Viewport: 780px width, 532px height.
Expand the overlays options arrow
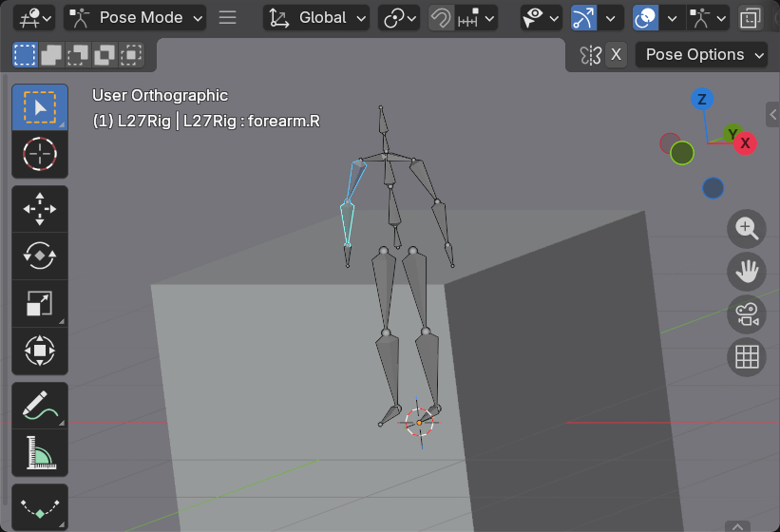click(x=672, y=18)
